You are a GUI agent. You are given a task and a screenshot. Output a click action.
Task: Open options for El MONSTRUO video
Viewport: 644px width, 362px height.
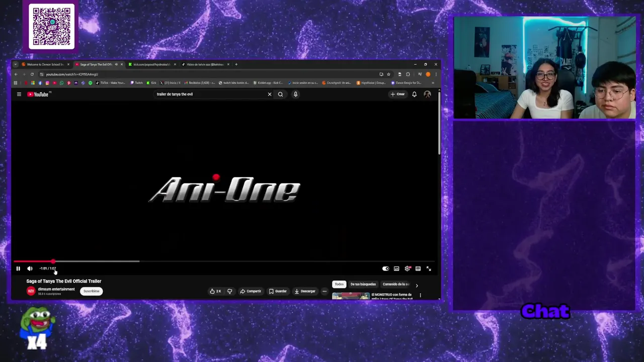[x=420, y=295]
